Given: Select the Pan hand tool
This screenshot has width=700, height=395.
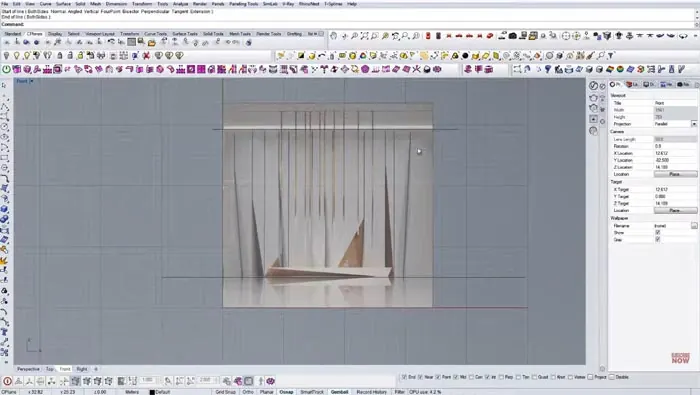Looking at the screenshot, I should (333, 36).
